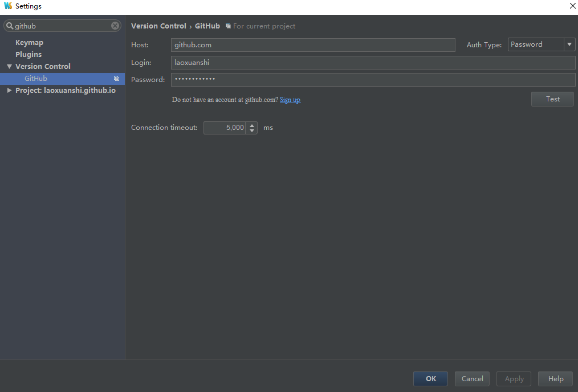Click the 'For current project' header icon
Screen dimensions: 578x392
pos(228,26)
